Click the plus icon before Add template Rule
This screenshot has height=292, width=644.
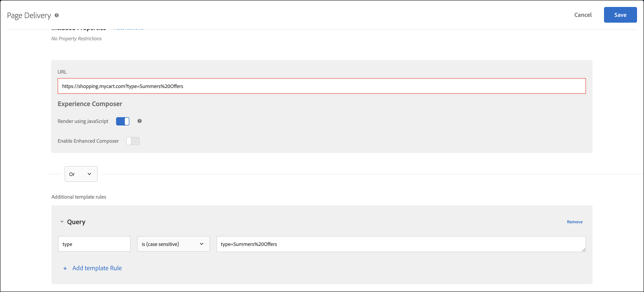tap(65, 268)
